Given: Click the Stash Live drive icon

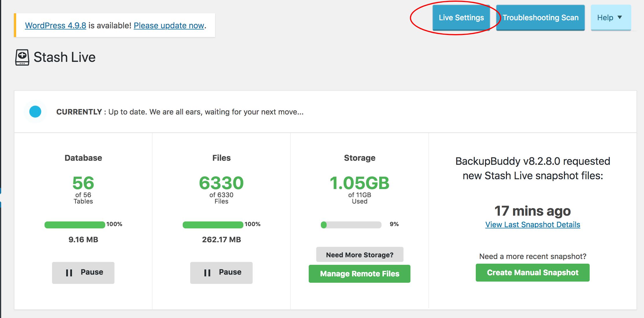Looking at the screenshot, I should (22, 57).
